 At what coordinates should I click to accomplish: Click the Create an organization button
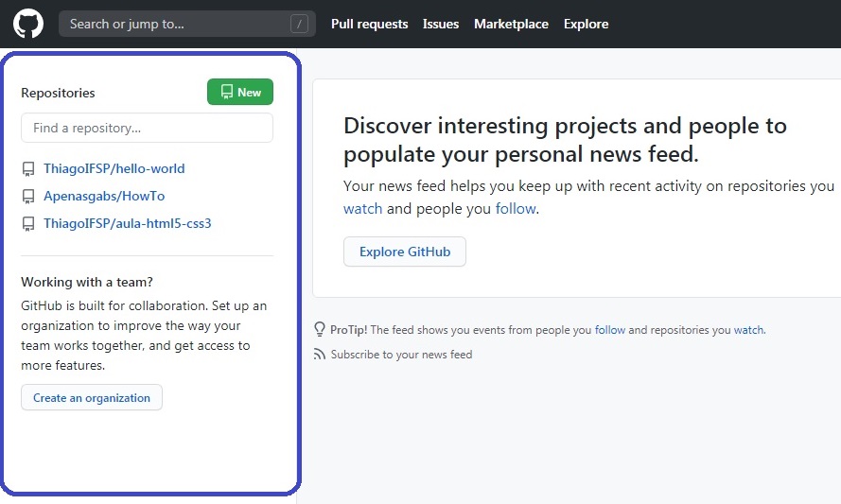click(x=92, y=397)
